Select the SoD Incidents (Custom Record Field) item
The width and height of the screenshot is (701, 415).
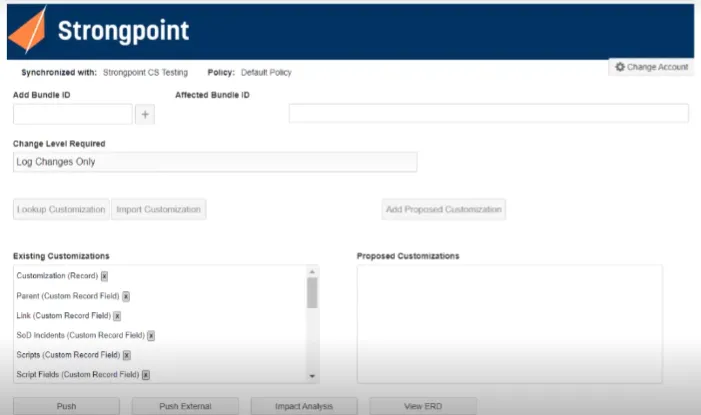pyautogui.click(x=80, y=335)
